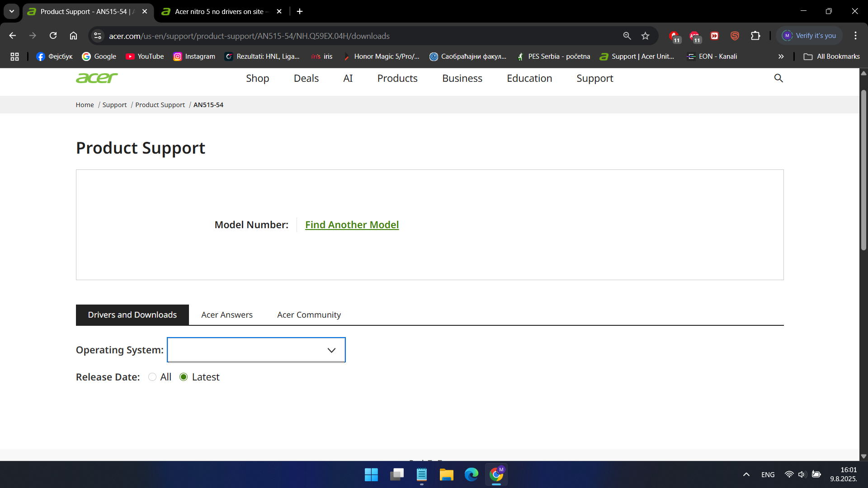Open the Education menu
Image resolution: width=868 pixels, height=488 pixels.
pos(529,78)
